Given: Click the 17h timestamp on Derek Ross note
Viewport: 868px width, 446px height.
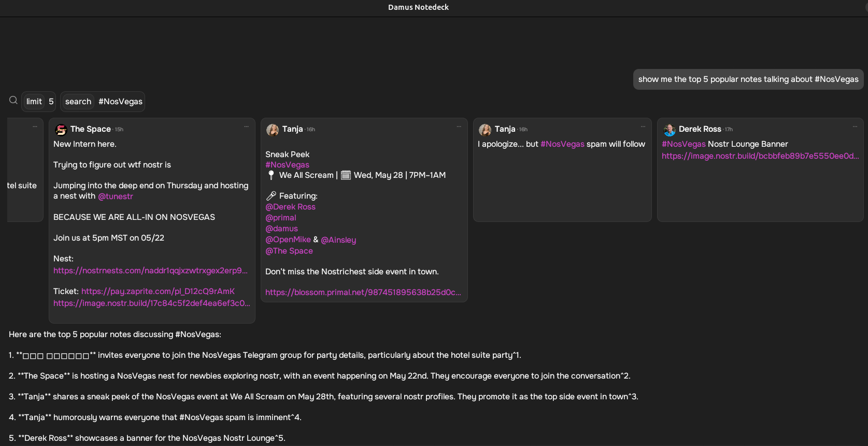Looking at the screenshot, I should point(729,130).
